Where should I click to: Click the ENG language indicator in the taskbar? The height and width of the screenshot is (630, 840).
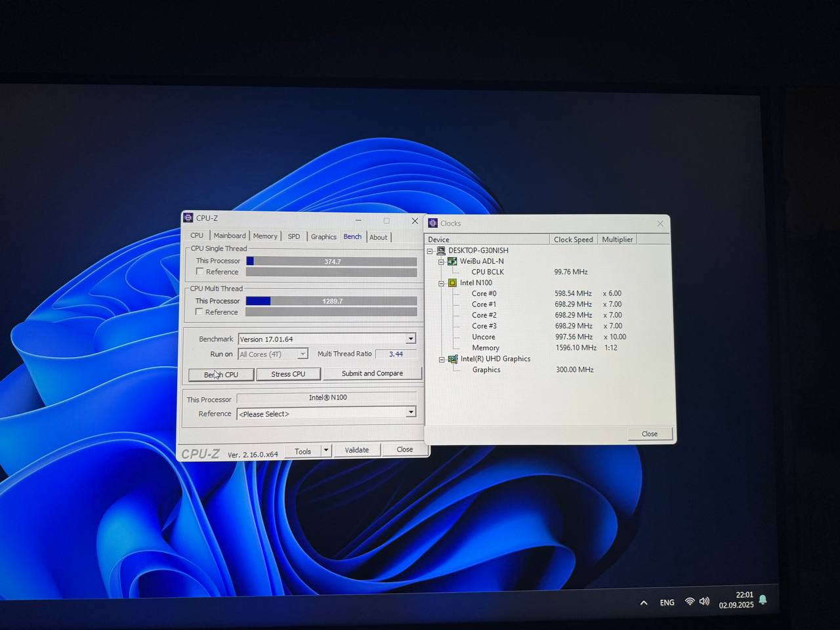[667, 602]
